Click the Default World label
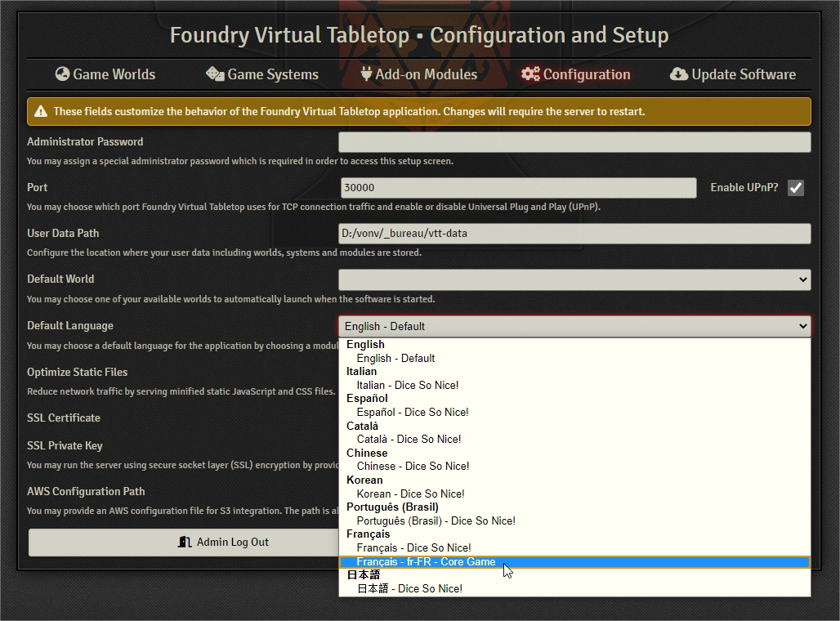Image resolution: width=840 pixels, height=621 pixels. coord(60,279)
